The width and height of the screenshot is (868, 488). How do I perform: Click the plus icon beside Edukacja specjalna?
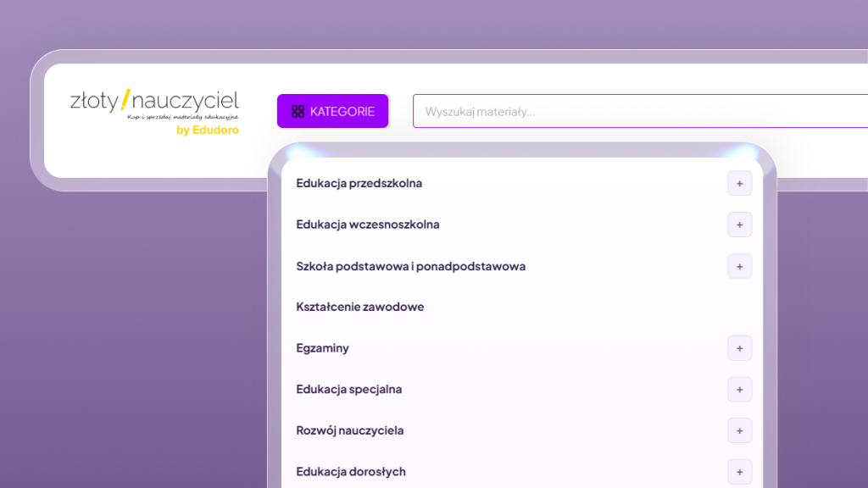pos(739,390)
